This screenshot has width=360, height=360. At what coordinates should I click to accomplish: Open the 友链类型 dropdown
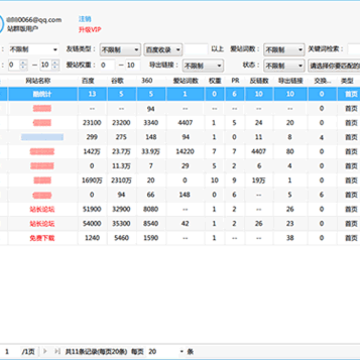click(x=120, y=50)
